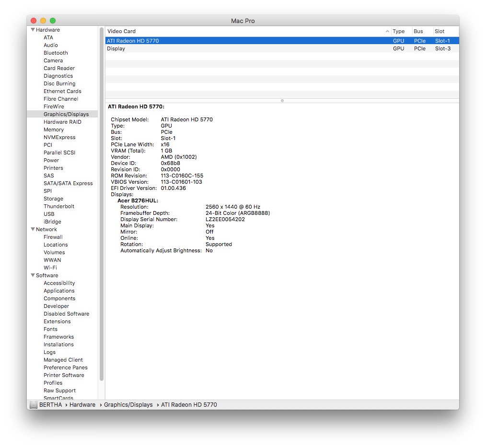486x448 pixels.
Task: Select Audio in the sidebar
Action: (50, 45)
